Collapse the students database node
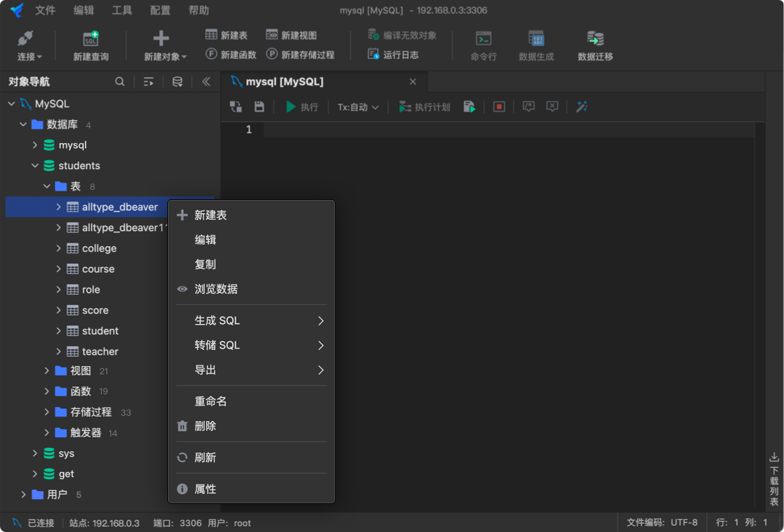784x532 pixels. (35, 165)
